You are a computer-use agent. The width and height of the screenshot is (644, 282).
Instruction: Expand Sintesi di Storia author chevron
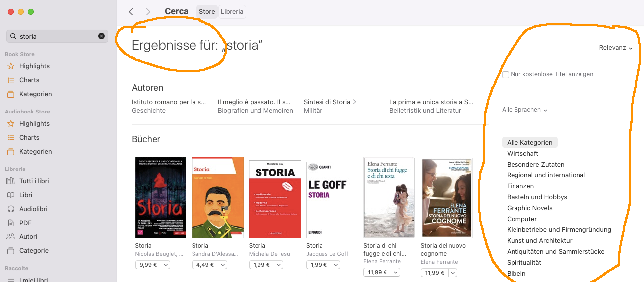[x=354, y=102]
